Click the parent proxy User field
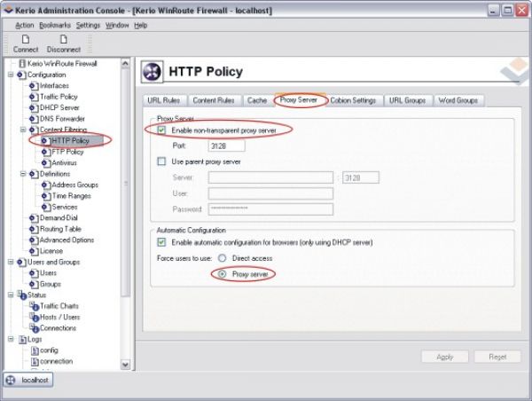 coord(270,193)
